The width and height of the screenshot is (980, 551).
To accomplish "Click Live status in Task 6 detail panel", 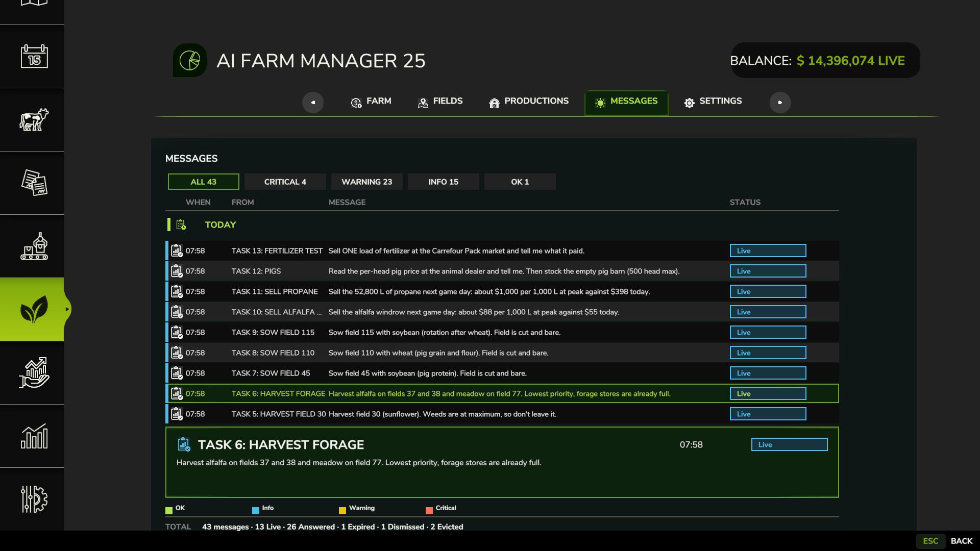I will [790, 444].
